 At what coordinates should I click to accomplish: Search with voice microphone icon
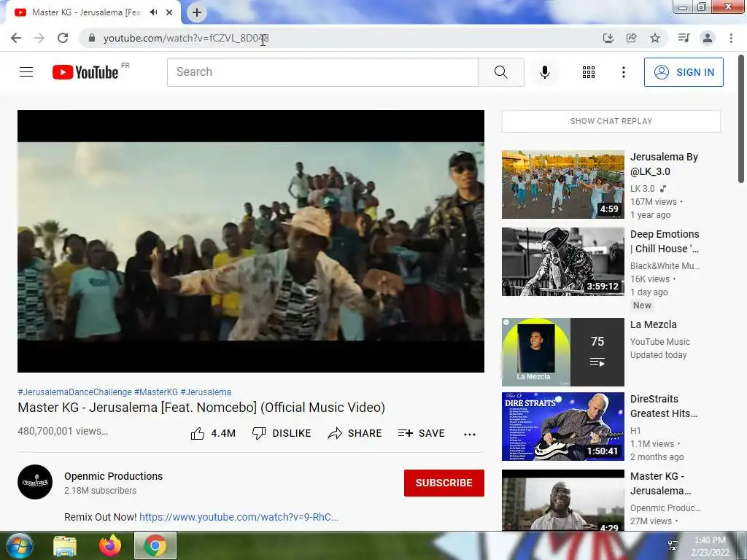[545, 72]
